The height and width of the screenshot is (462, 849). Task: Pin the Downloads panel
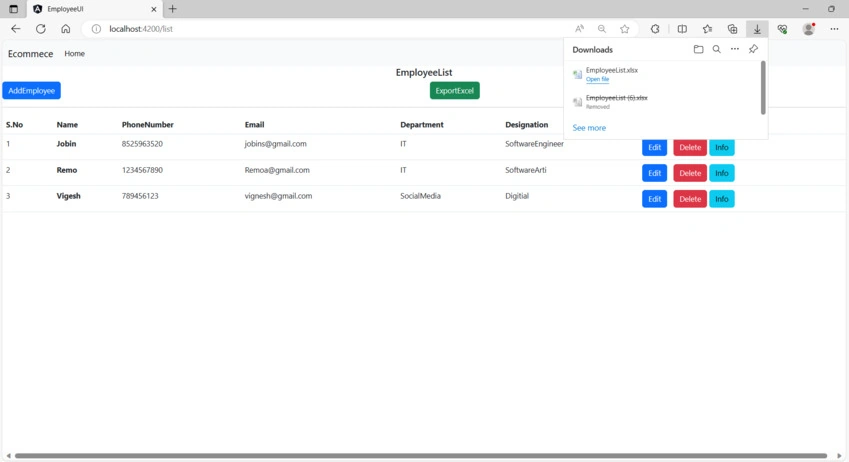(x=753, y=49)
